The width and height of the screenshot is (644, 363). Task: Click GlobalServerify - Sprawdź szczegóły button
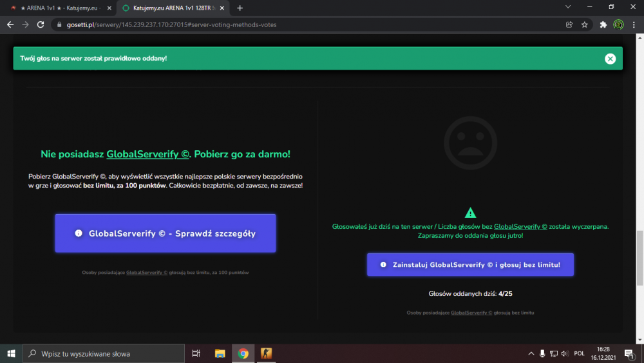166,233
